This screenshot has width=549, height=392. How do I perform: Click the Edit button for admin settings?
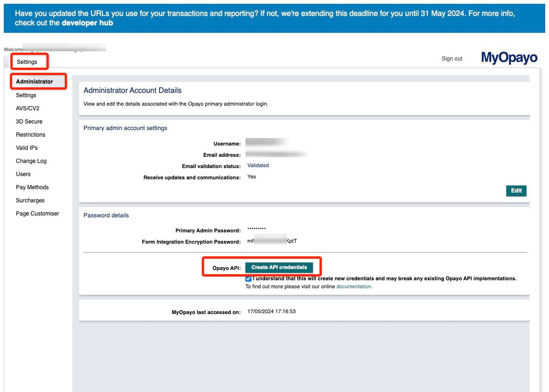click(x=516, y=191)
